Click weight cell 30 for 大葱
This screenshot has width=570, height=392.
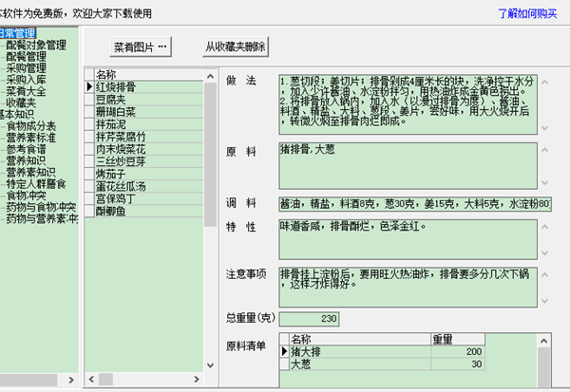tap(458, 364)
